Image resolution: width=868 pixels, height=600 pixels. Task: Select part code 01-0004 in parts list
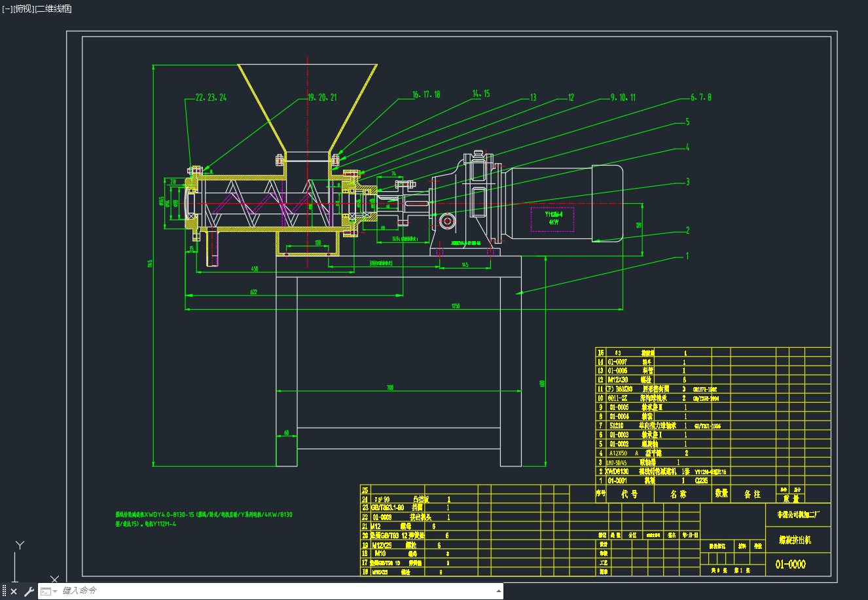tap(619, 417)
